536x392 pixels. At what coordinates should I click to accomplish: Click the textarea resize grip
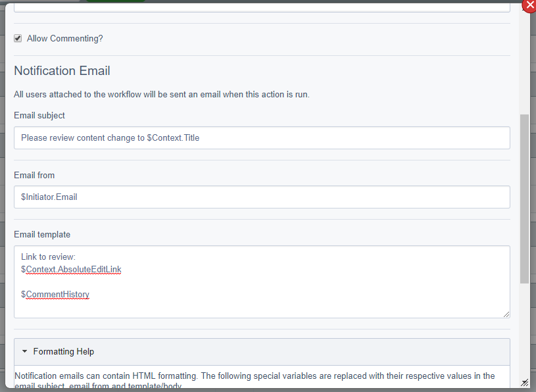[x=506, y=314]
